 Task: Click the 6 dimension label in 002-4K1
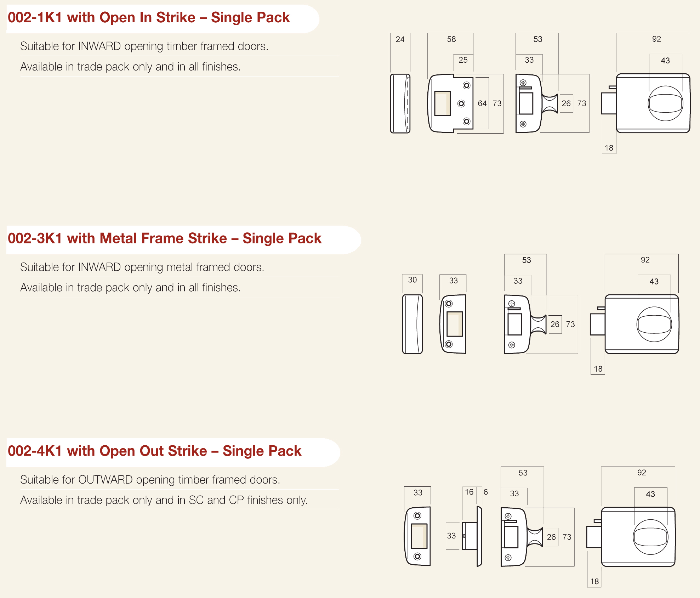486,492
